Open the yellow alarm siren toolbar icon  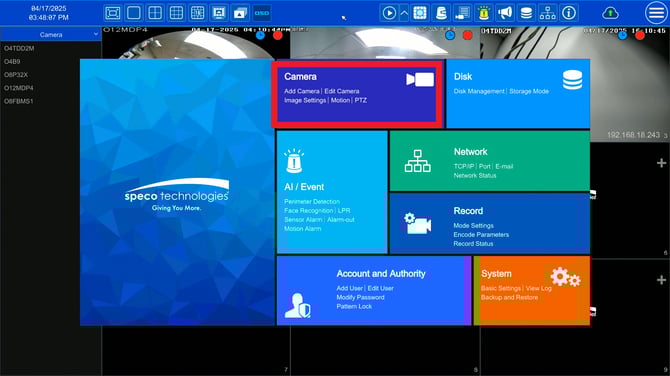pyautogui.click(x=484, y=13)
